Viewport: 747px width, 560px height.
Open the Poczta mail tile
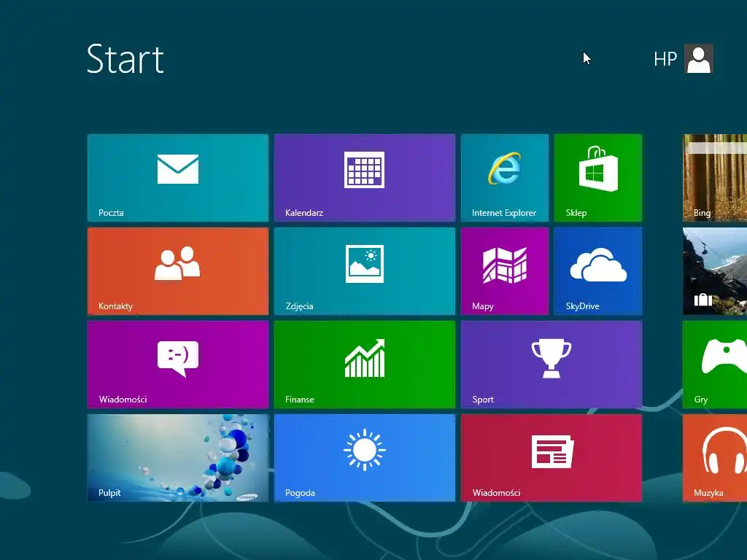click(178, 178)
